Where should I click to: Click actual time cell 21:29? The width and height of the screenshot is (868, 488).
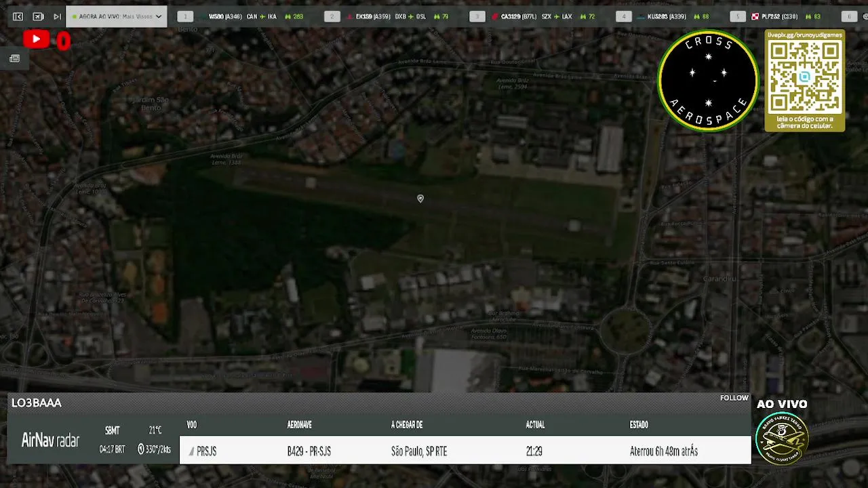(534, 451)
